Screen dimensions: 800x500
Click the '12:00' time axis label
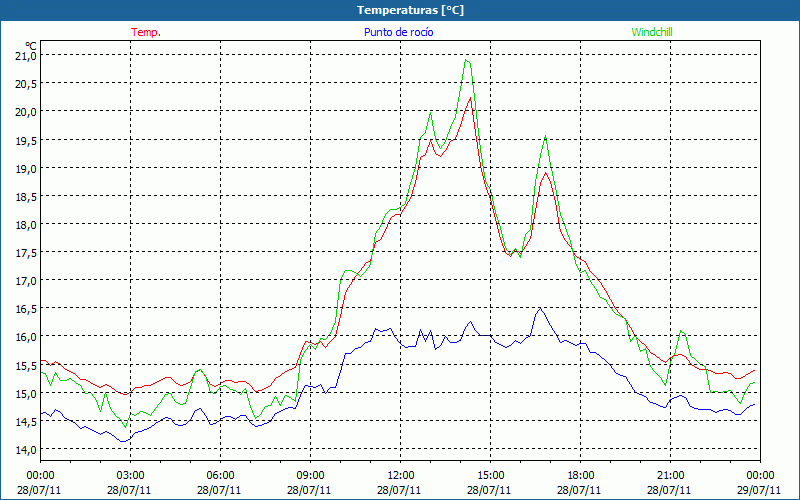[x=401, y=476]
